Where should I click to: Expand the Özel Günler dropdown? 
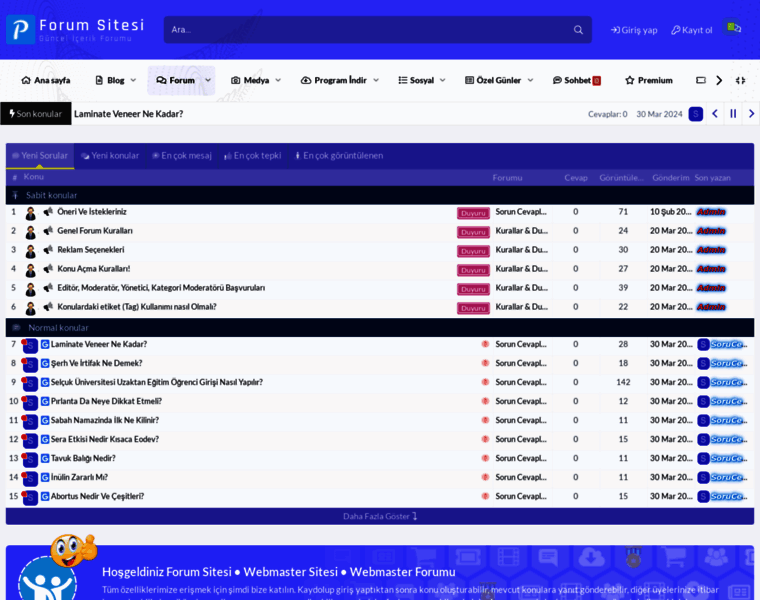pyautogui.click(x=530, y=80)
